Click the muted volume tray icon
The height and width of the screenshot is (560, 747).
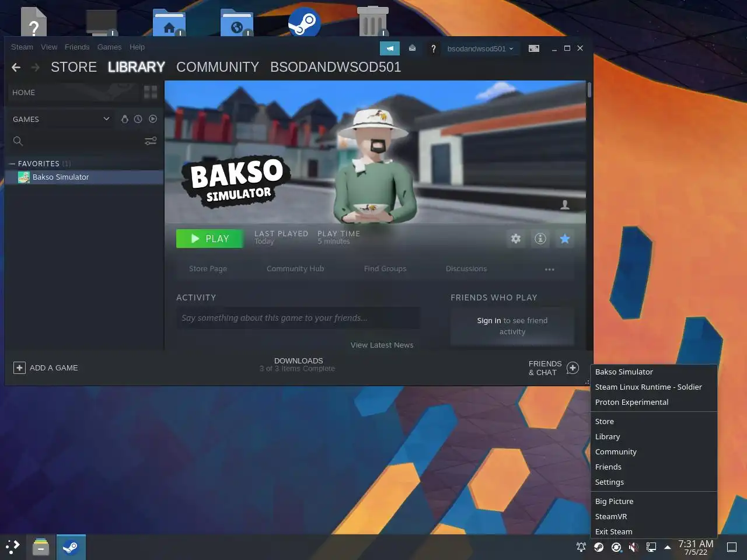coord(634,547)
